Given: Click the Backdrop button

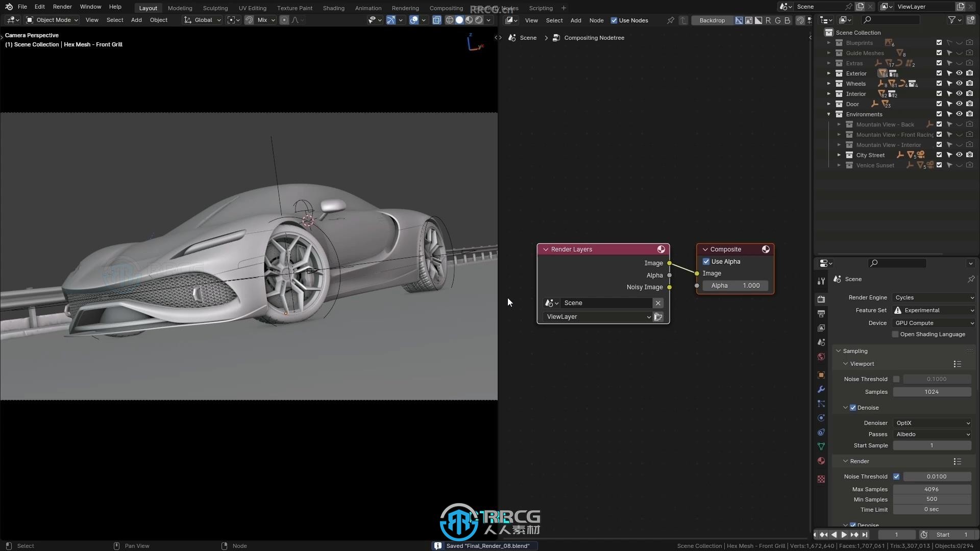Looking at the screenshot, I should [712, 20].
